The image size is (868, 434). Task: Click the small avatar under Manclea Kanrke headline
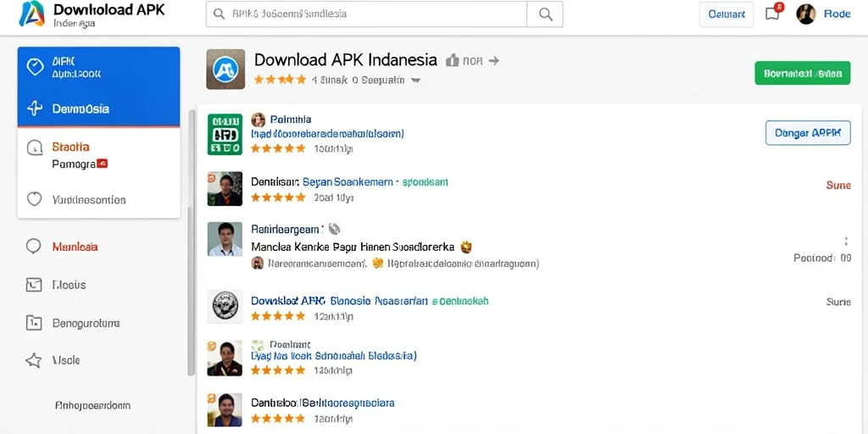[x=258, y=263]
